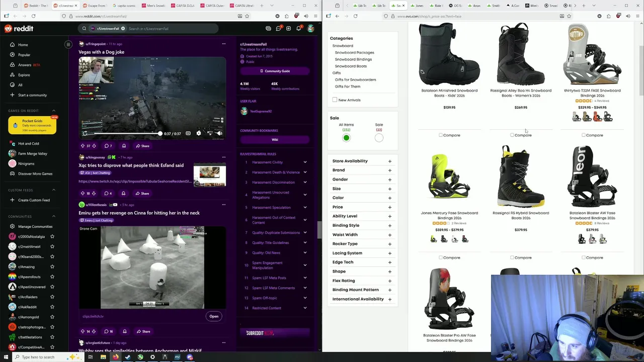
Task: Check Compare for thirtytwo T32M FASE Bindings
Action: click(x=584, y=135)
